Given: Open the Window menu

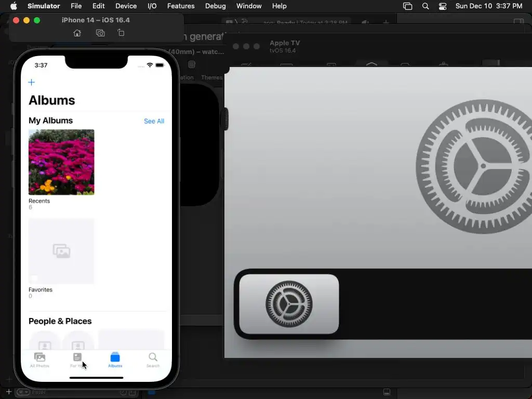Looking at the screenshot, I should pyautogui.click(x=249, y=6).
